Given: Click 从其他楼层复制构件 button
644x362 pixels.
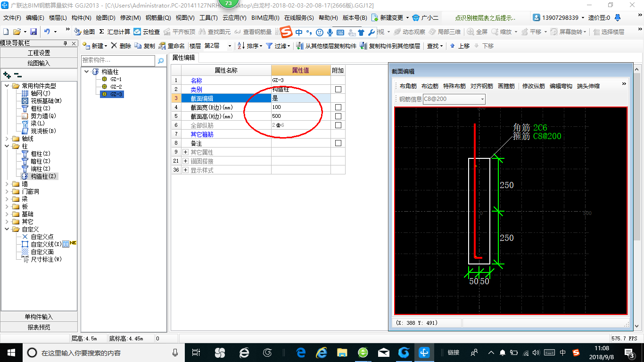Looking at the screenshot, I should (327, 46).
